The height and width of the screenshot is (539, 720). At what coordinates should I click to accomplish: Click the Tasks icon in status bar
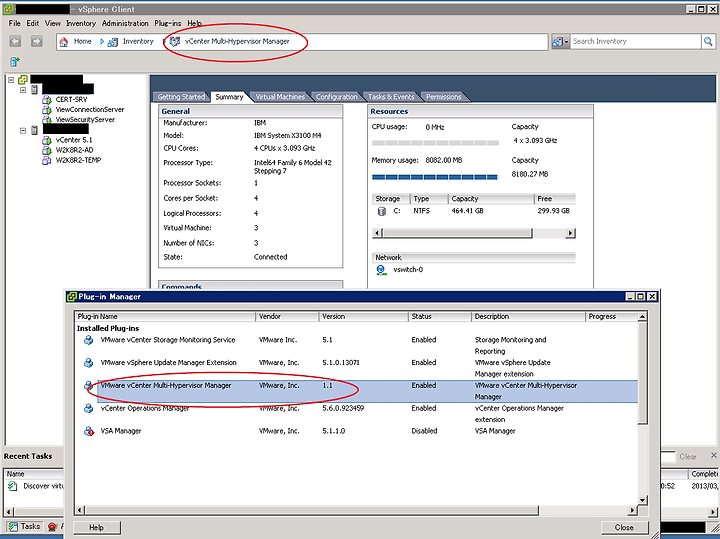13,527
